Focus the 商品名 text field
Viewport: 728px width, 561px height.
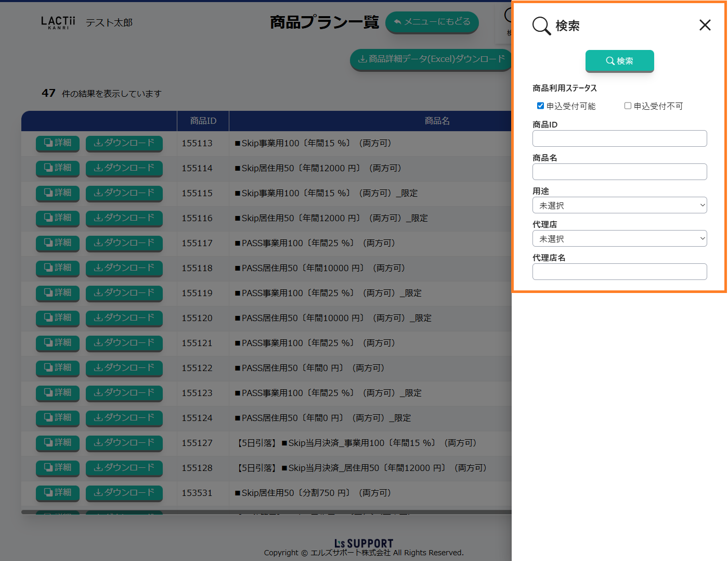point(619,172)
